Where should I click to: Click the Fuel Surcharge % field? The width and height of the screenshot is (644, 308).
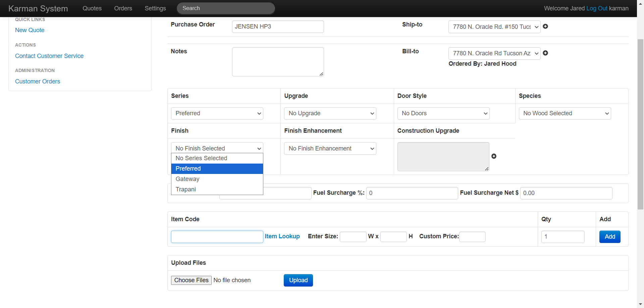[x=412, y=193]
